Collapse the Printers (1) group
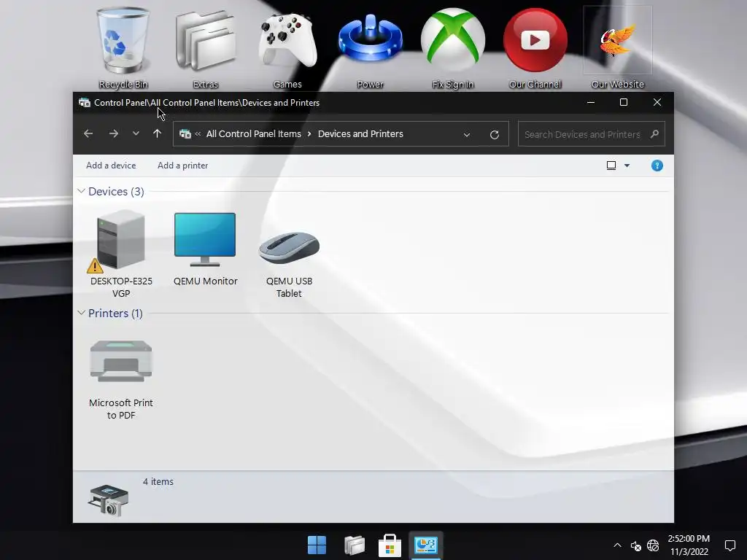747x560 pixels. pyautogui.click(x=82, y=313)
